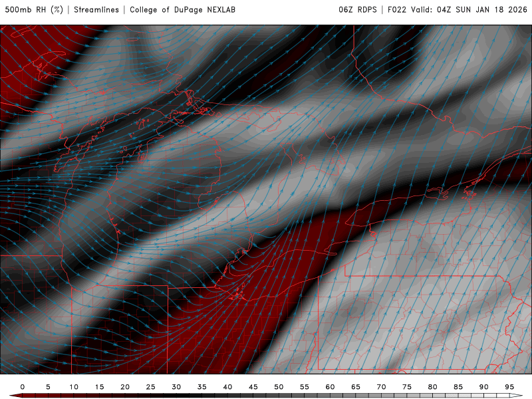532x399 pixels.
Task: Click the '85' value on color scale
Action: [x=458, y=387]
